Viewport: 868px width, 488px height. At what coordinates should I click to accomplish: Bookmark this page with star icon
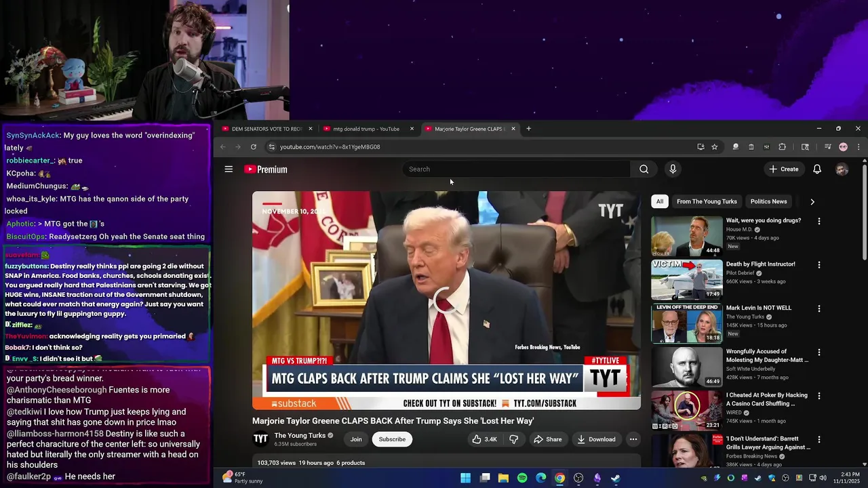(x=714, y=147)
